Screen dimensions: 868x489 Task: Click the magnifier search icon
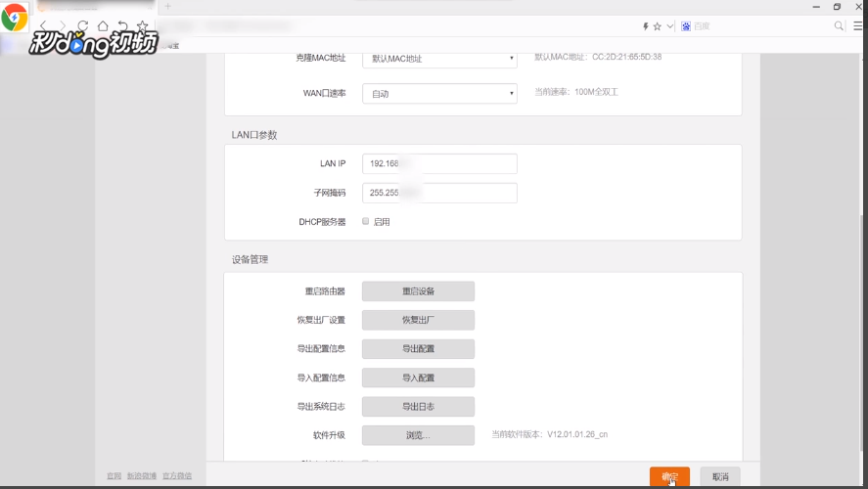840,26
